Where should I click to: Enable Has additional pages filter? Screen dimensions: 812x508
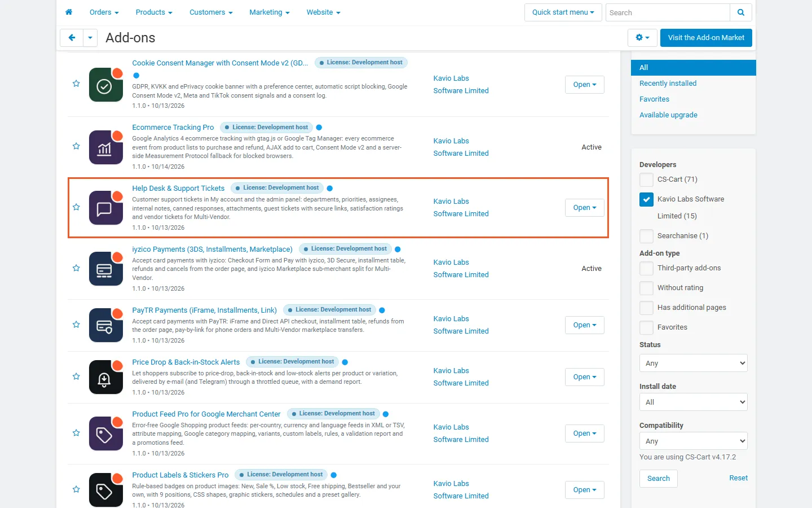click(646, 308)
